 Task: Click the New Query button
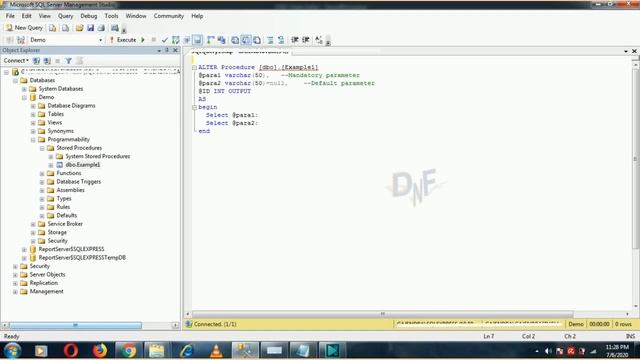click(x=24, y=28)
